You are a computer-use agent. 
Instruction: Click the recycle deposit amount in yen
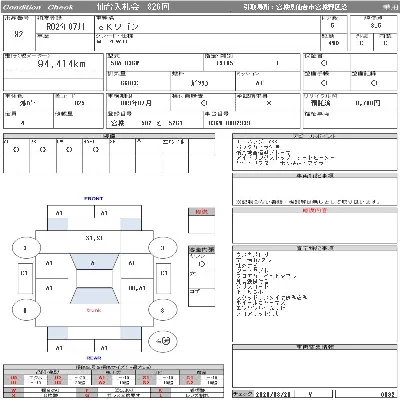(x=368, y=103)
